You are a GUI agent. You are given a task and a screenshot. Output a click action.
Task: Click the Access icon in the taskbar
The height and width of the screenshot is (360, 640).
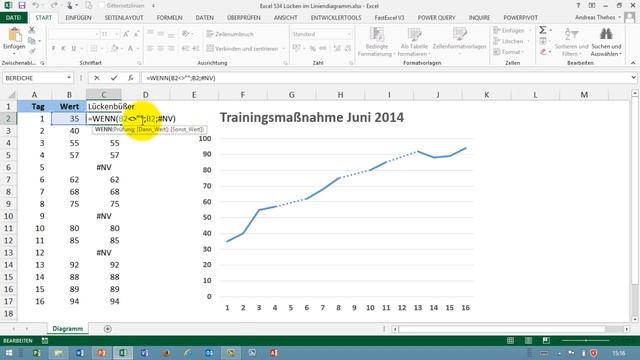273,353
